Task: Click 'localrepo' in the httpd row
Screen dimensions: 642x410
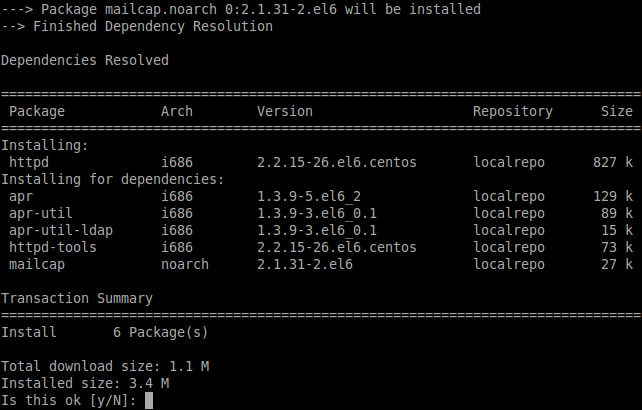Action: click(x=509, y=162)
